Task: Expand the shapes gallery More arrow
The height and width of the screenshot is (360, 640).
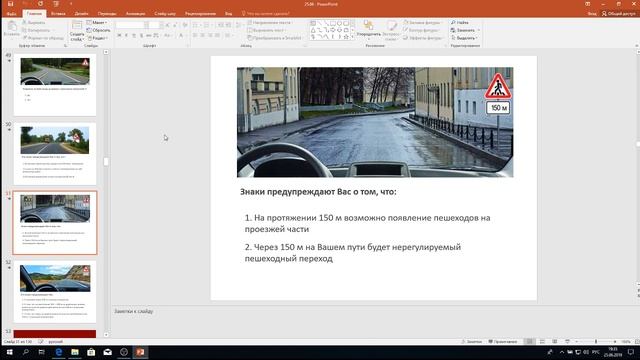Action: click(x=353, y=37)
